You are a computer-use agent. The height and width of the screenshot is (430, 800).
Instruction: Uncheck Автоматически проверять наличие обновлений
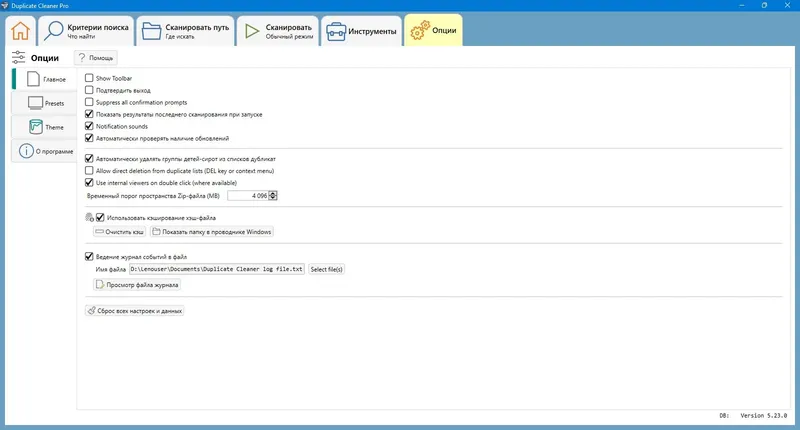89,138
